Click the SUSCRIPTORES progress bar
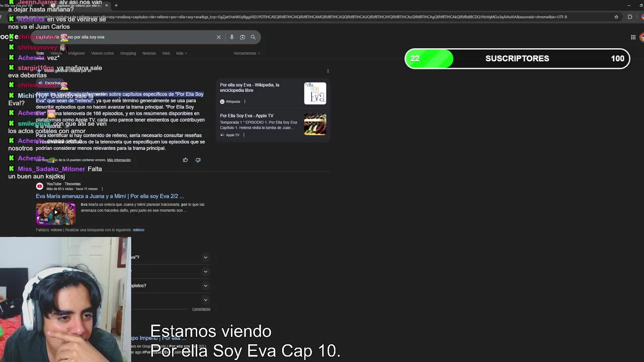 coord(517,59)
